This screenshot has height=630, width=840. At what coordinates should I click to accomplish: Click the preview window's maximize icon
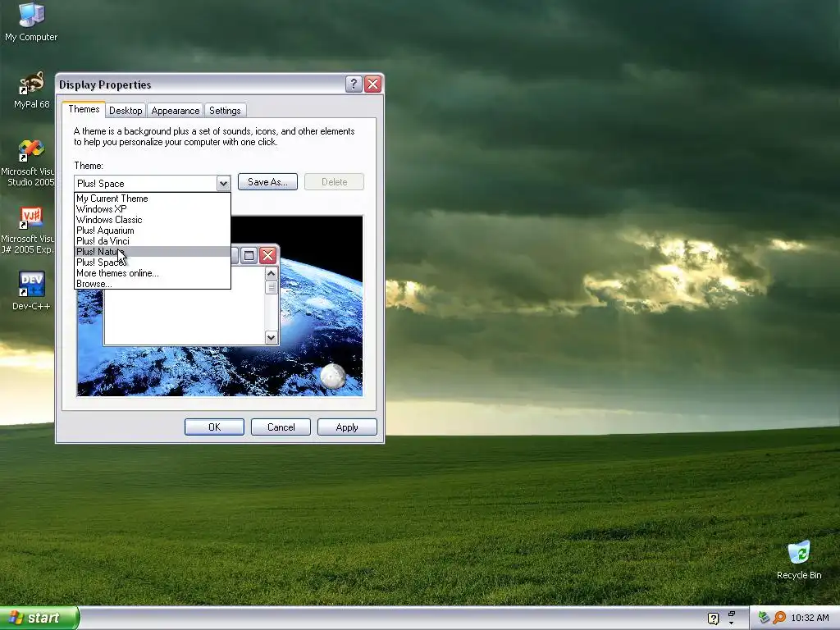(249, 256)
